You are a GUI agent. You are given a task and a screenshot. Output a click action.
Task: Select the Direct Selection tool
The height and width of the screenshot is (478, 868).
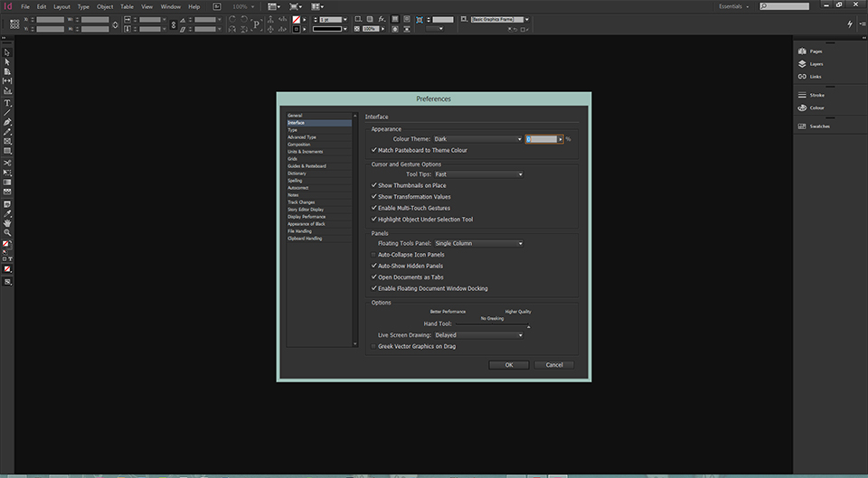7,62
